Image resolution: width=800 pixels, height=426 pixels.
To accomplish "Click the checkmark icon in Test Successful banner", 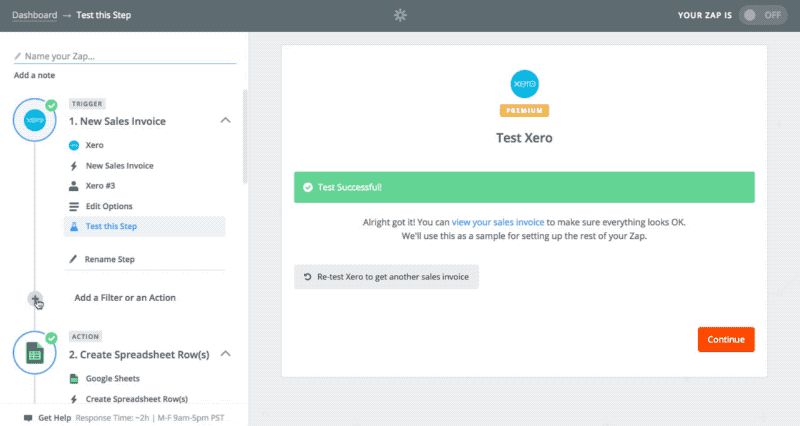I will pos(308,187).
